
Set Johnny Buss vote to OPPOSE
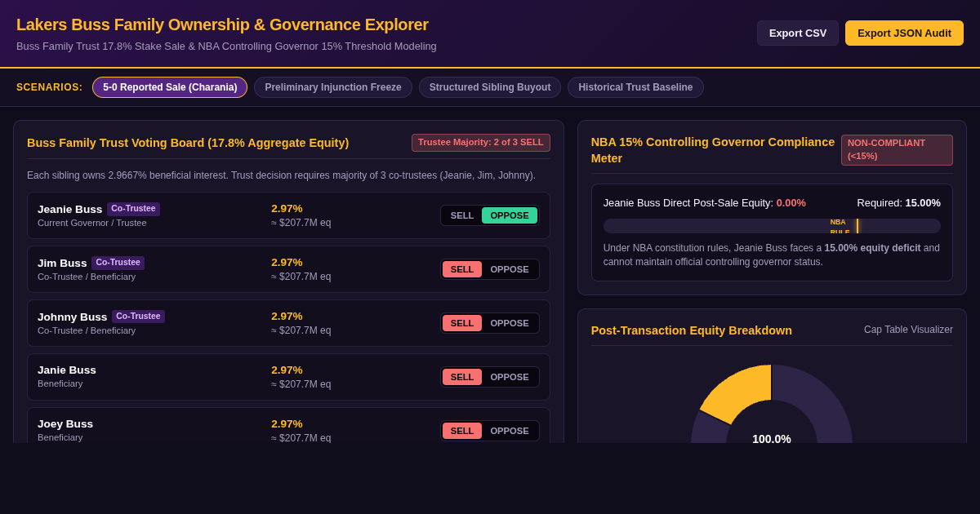coord(510,323)
